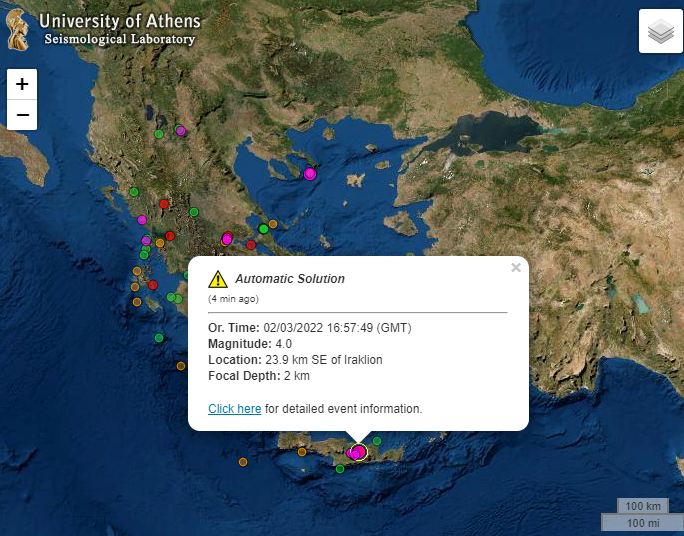
Task: Select the magenta marker in northern Greece
Action: coord(181,131)
